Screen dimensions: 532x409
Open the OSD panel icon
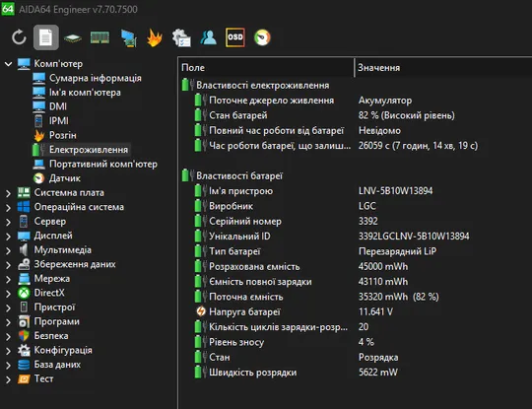click(x=235, y=37)
